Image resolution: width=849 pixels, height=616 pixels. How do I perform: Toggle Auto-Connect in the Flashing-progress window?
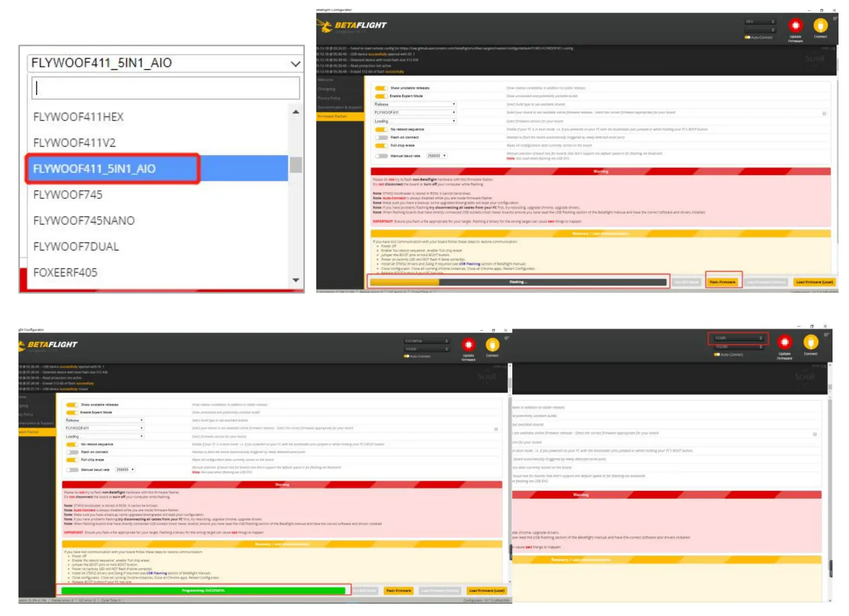(747, 37)
